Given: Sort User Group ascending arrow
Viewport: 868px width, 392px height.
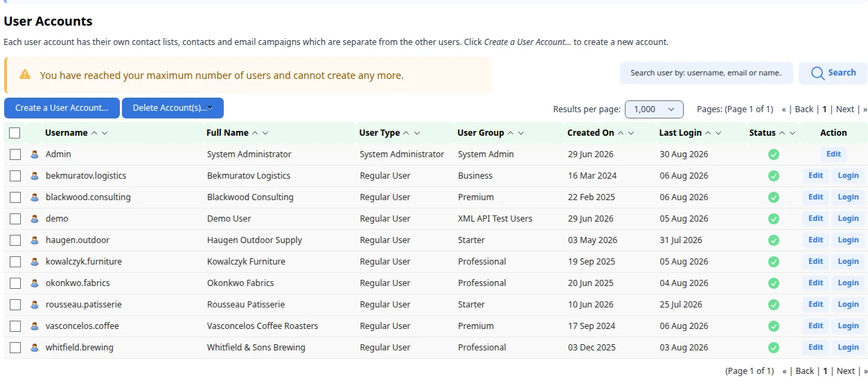Looking at the screenshot, I should click(511, 133).
